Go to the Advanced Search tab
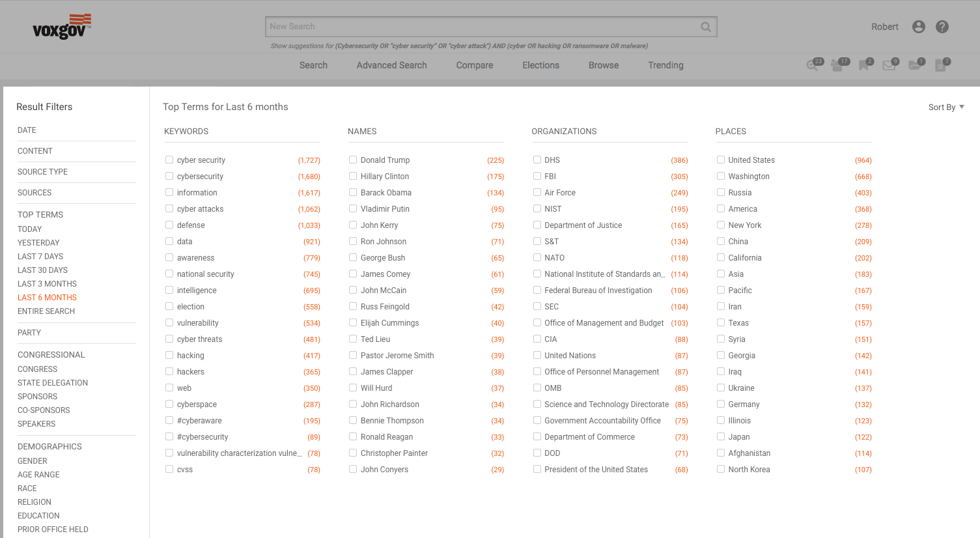The width and height of the screenshot is (980, 538). click(x=391, y=65)
